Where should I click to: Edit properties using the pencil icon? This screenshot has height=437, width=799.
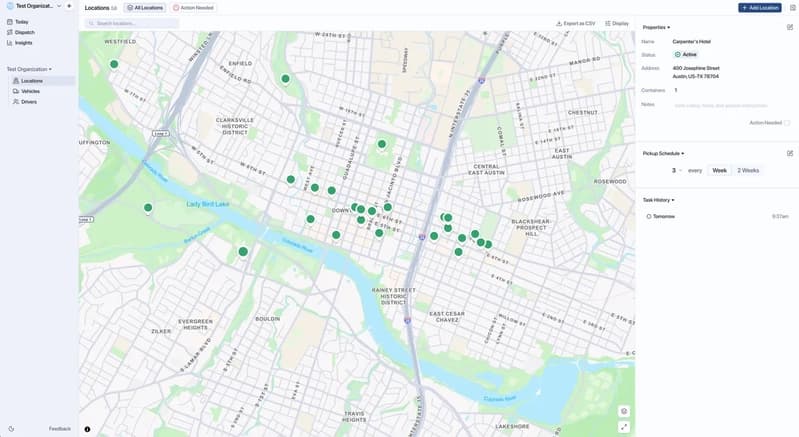coord(790,27)
